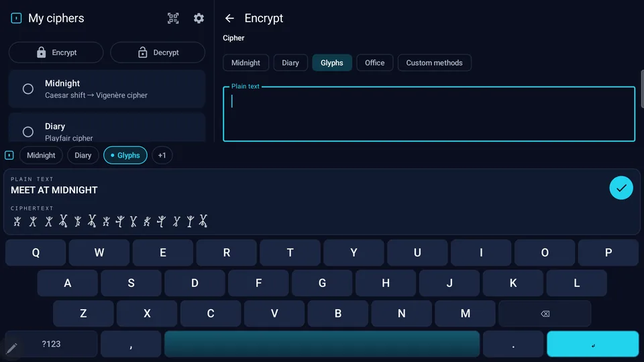
Task: Choose Midnight cipher chip in Encrypt panel
Action: click(x=246, y=63)
